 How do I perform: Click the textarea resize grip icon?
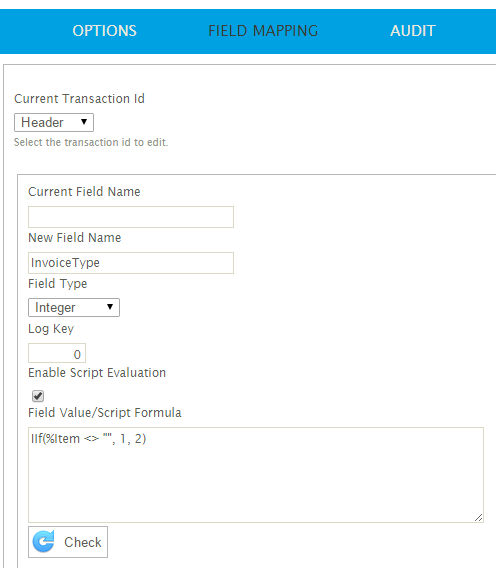478,517
